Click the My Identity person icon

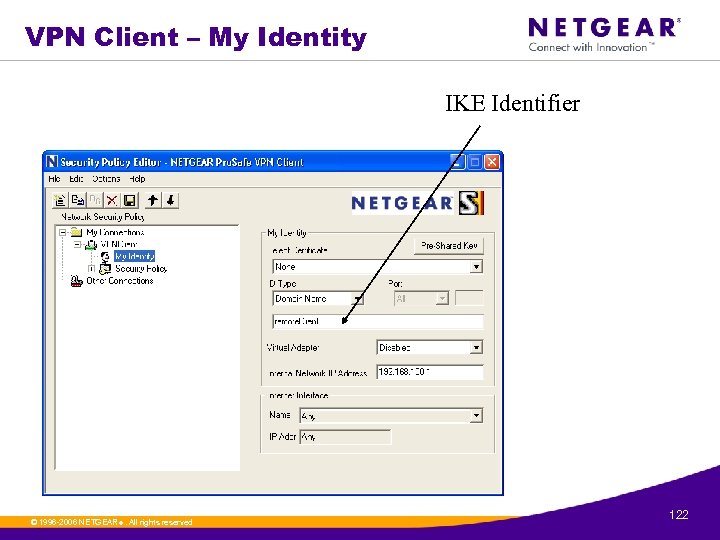tap(106, 256)
